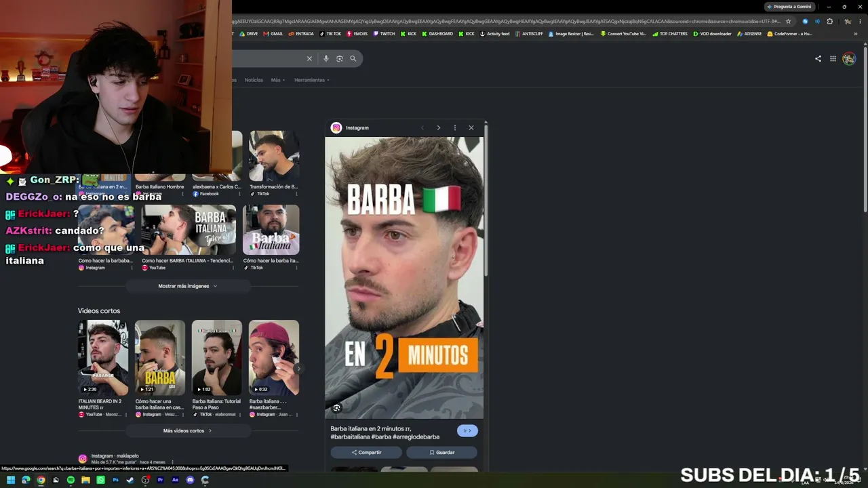The width and height of the screenshot is (868, 488).
Task: Open the ADSENSE bookmark
Action: point(749,34)
